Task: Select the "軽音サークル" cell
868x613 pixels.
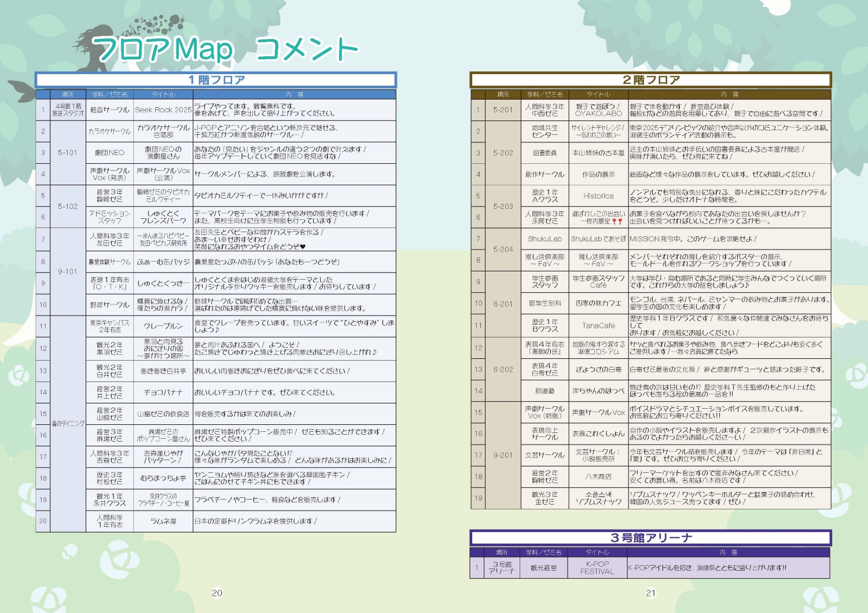Action: pos(110,109)
